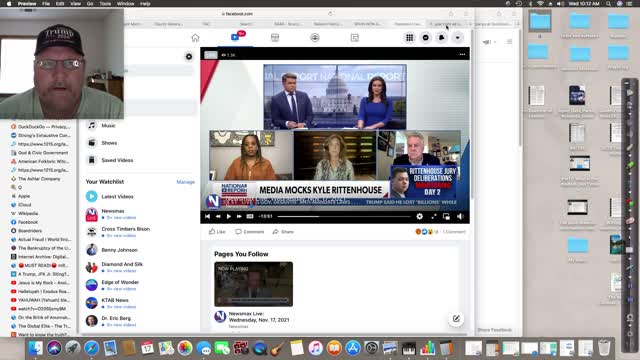The width and height of the screenshot is (640, 360).
Task: Open the Messenger icon
Action: 425,38
